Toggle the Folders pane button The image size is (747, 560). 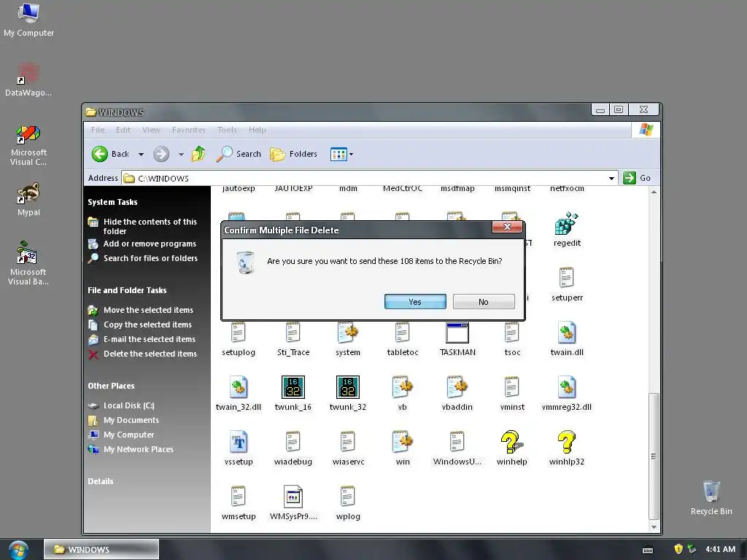coord(293,154)
